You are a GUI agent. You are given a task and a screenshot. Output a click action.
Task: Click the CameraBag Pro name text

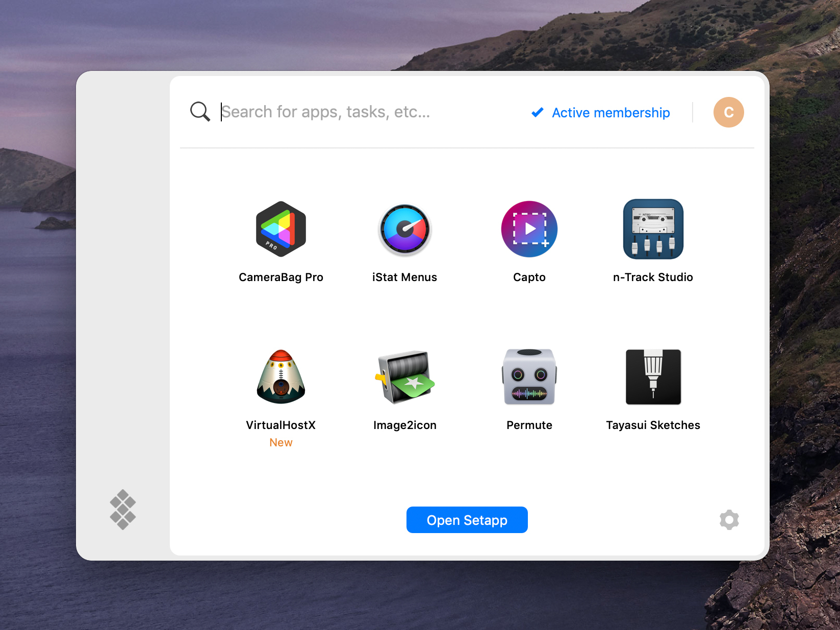(281, 277)
